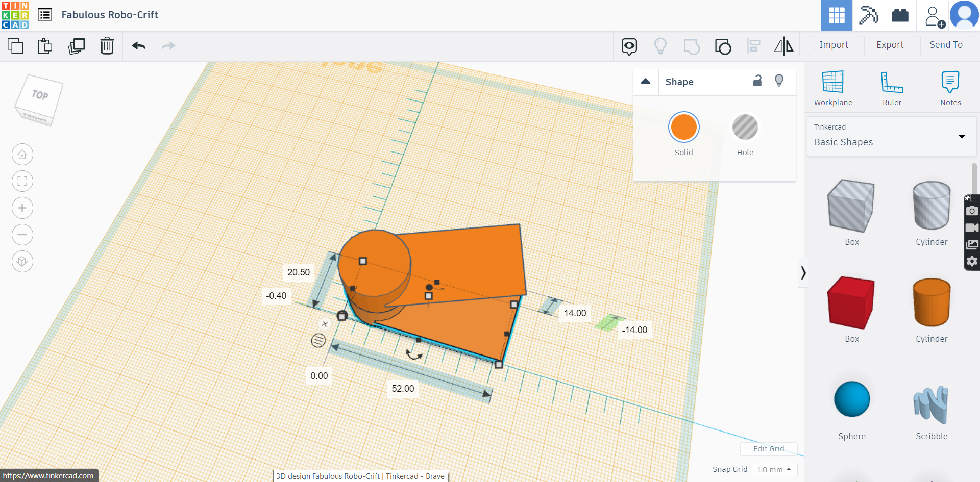The width and height of the screenshot is (980, 482).
Task: Open the image gallery icon in side strip
Action: (x=972, y=245)
